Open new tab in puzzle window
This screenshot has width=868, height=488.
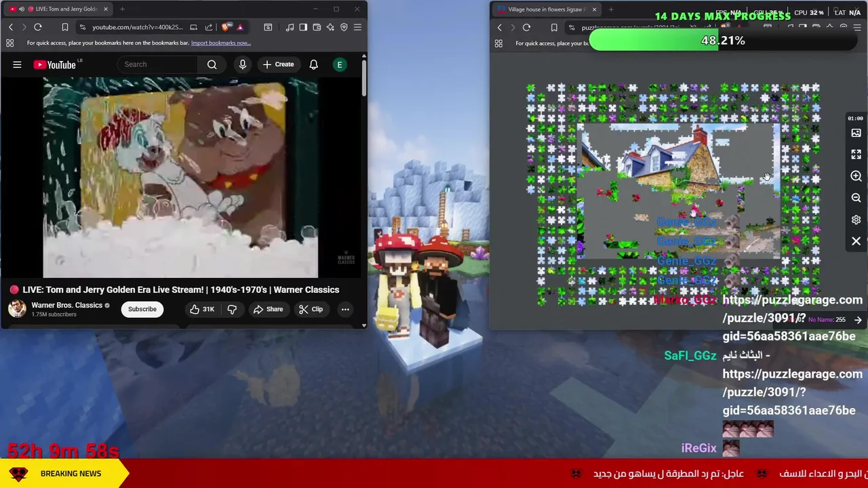[x=611, y=9]
